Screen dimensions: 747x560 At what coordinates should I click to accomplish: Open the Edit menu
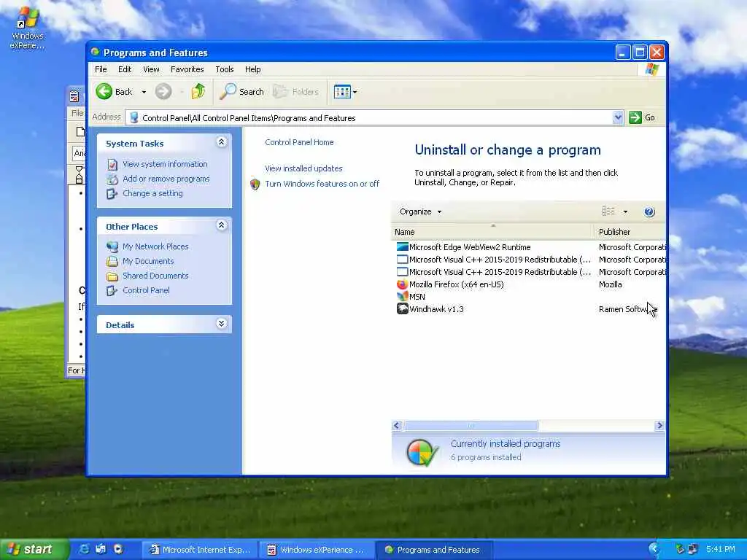pyautogui.click(x=124, y=69)
